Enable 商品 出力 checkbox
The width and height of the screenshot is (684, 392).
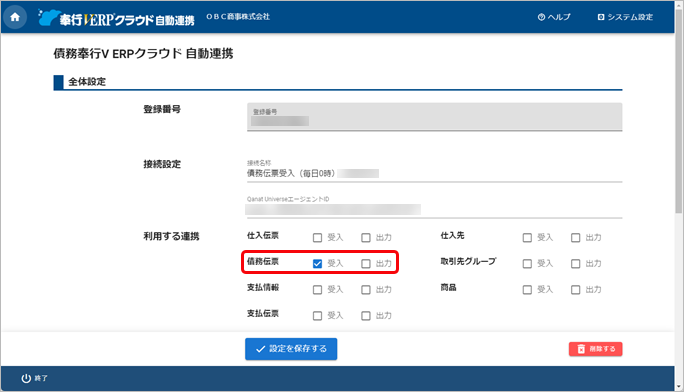pos(576,290)
